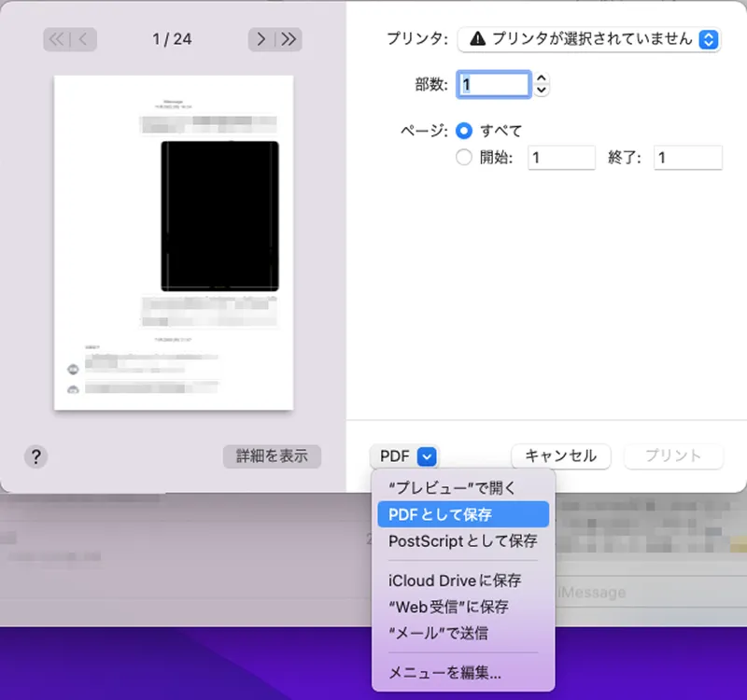
Task: Go to next page of preview
Action: click(261, 39)
